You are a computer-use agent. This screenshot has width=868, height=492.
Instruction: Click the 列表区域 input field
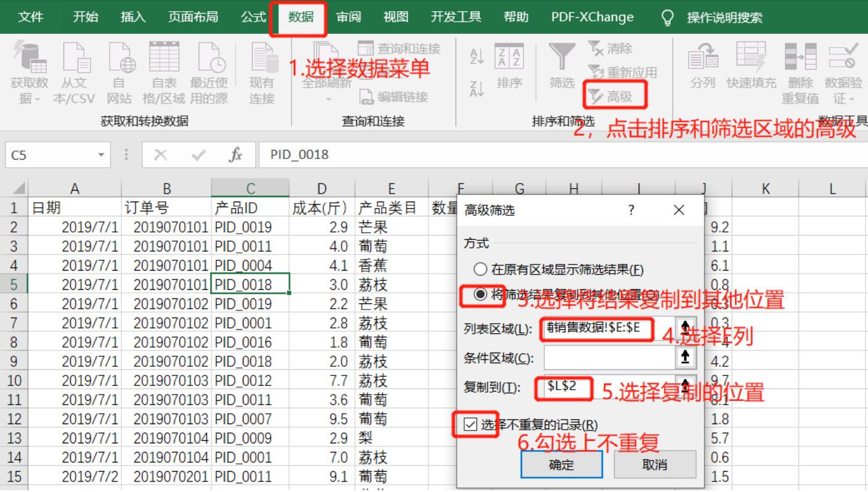click(x=609, y=329)
